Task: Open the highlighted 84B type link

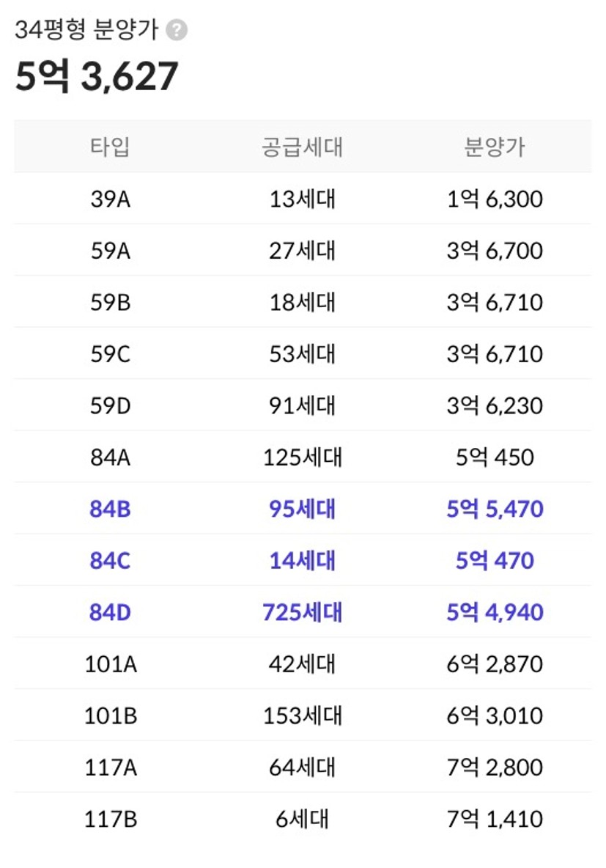Action: (110, 509)
